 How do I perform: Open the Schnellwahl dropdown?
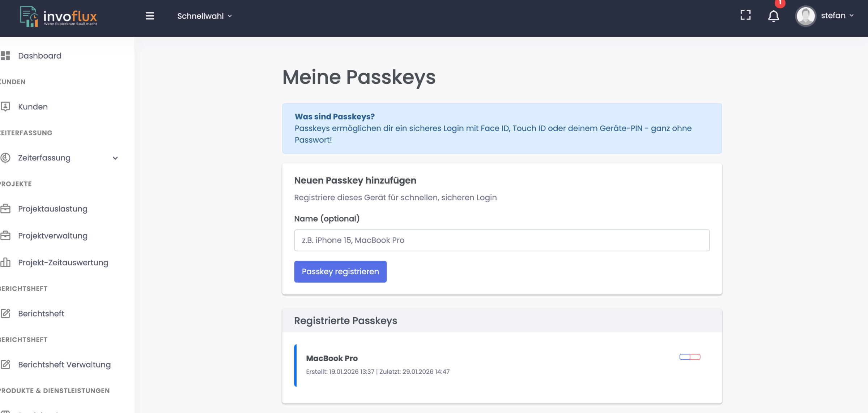coord(204,16)
